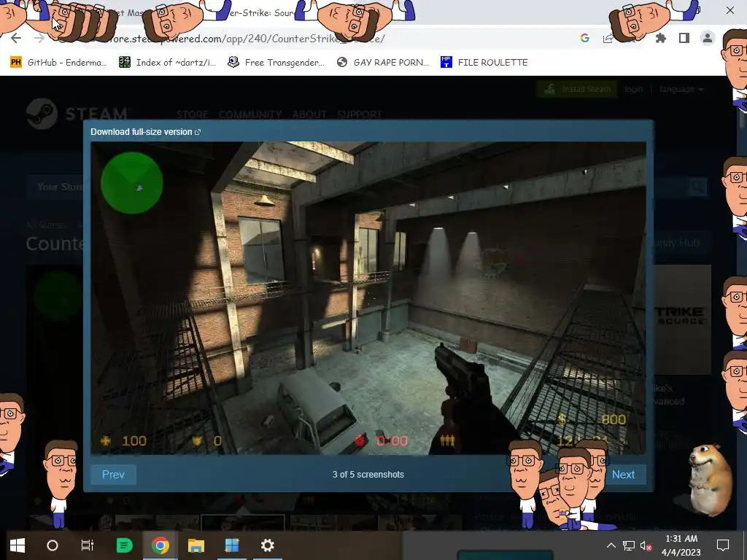Open the blue window-panes taskbar icon
The height and width of the screenshot is (560, 747).
click(x=232, y=545)
